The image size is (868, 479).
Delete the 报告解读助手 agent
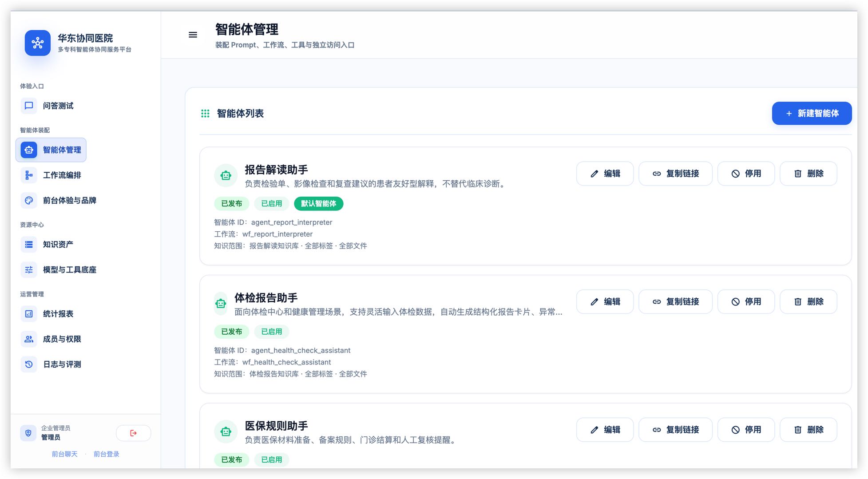pyautogui.click(x=808, y=174)
